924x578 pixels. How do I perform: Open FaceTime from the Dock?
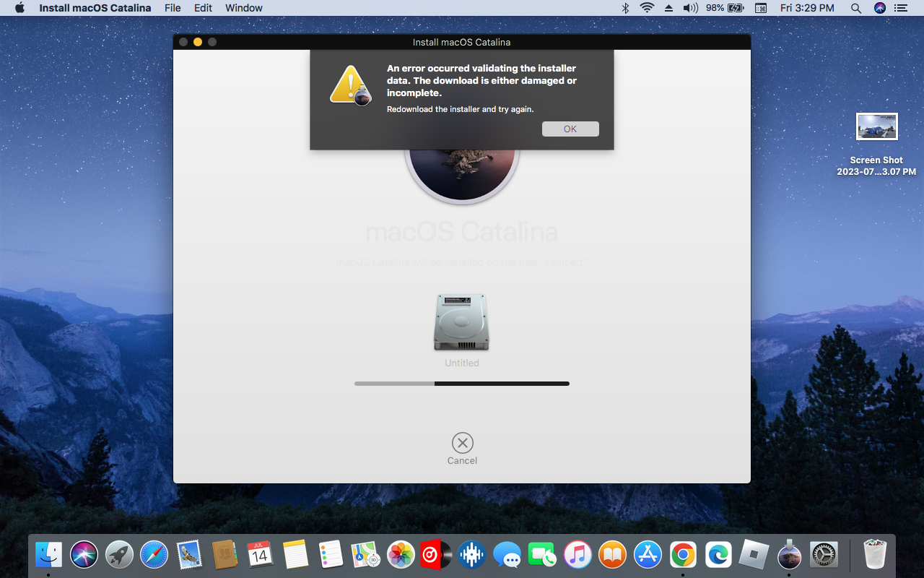click(541, 554)
